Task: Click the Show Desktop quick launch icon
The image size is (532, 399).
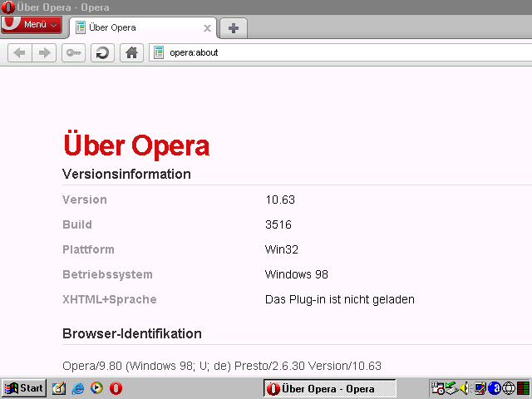Action: pos(59,388)
